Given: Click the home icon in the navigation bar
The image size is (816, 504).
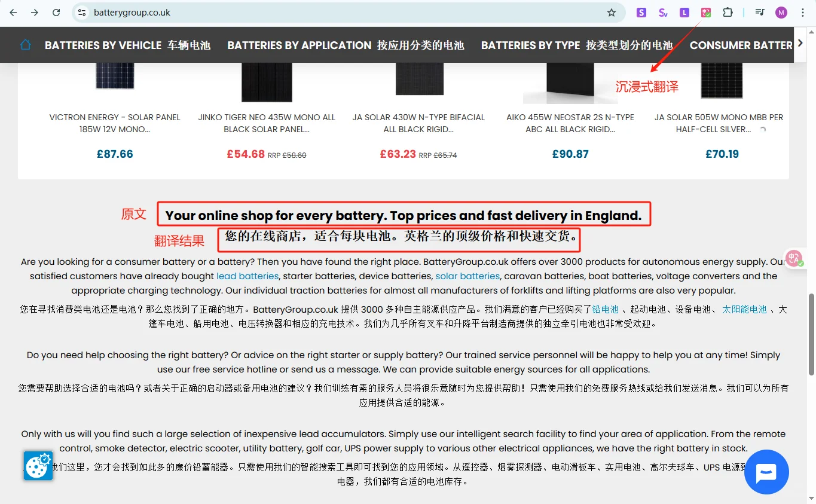Looking at the screenshot, I should (25, 44).
